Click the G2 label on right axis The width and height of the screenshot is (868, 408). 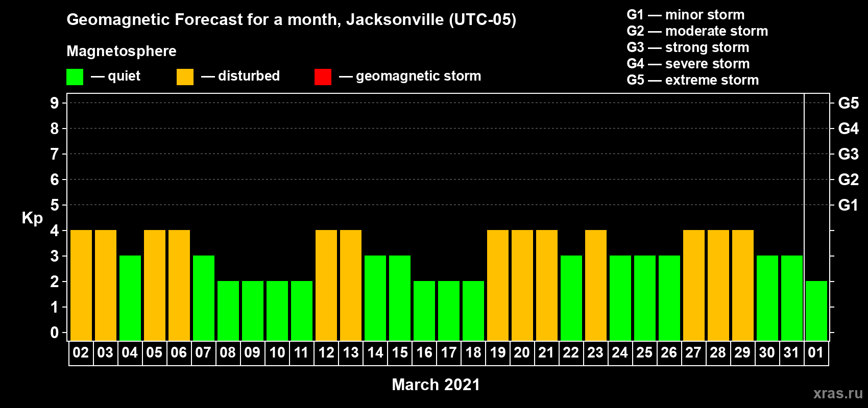tap(849, 180)
